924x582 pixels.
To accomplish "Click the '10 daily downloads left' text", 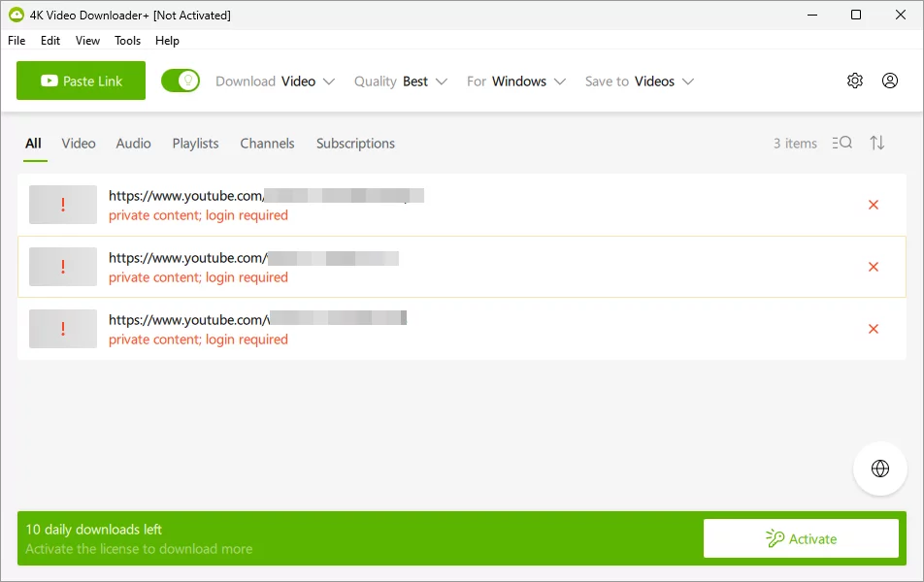I will click(x=93, y=529).
